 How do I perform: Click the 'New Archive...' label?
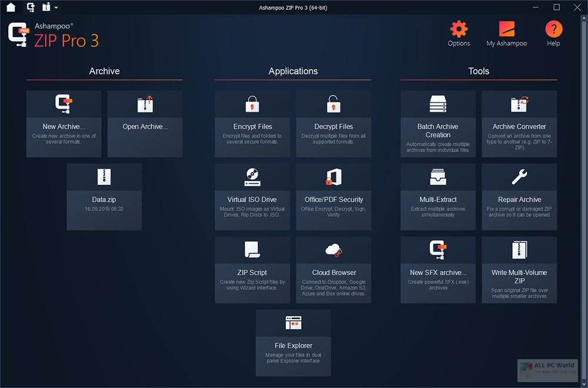point(64,127)
